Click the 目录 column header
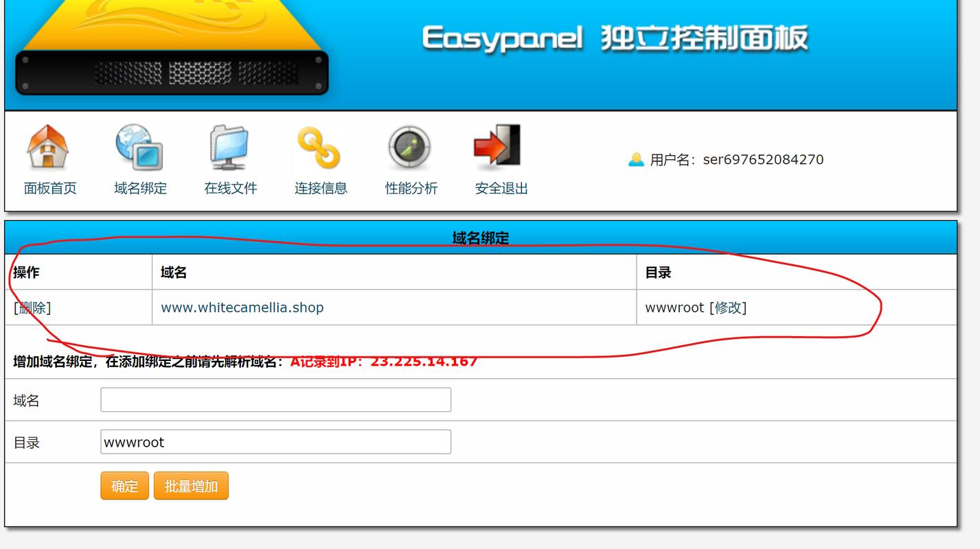 [x=658, y=272]
